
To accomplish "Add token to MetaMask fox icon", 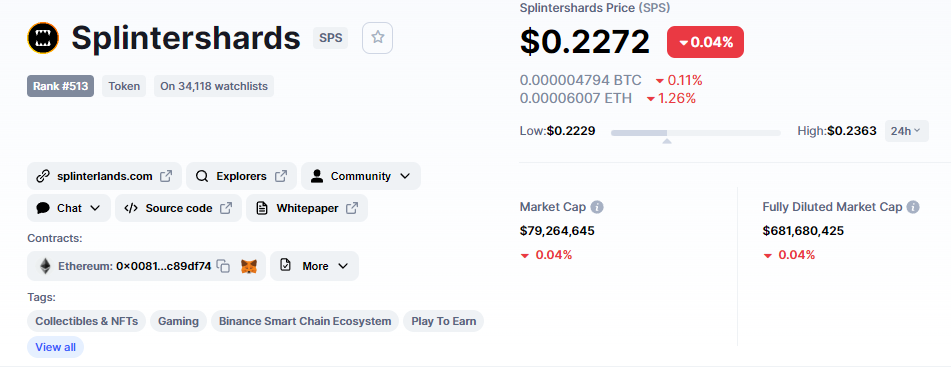I will [249, 266].
